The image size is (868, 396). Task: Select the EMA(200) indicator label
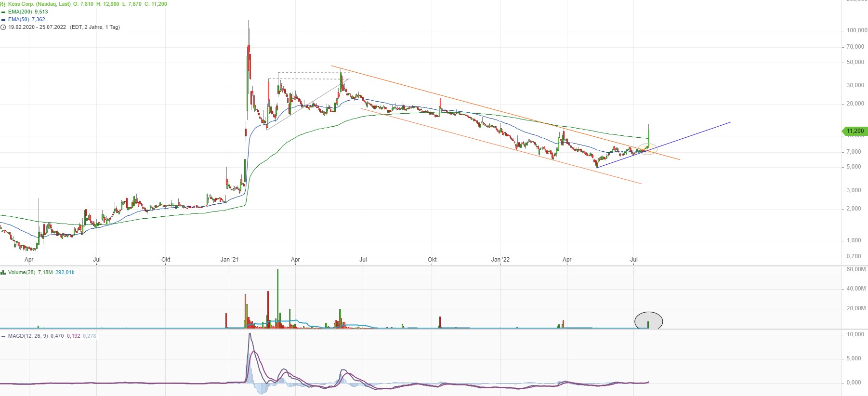coord(21,12)
